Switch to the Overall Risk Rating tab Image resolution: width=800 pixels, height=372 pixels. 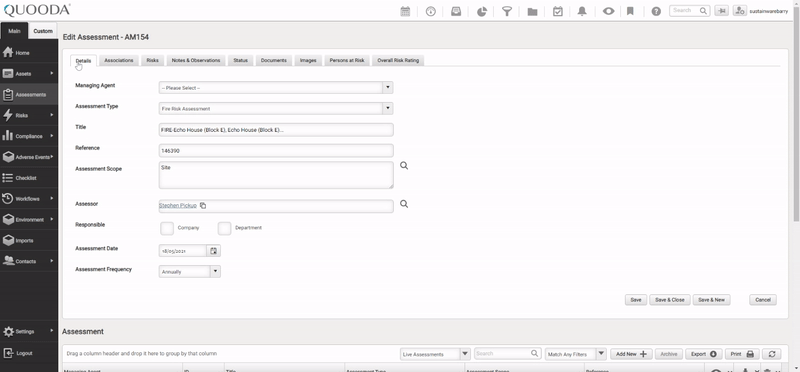(x=398, y=60)
